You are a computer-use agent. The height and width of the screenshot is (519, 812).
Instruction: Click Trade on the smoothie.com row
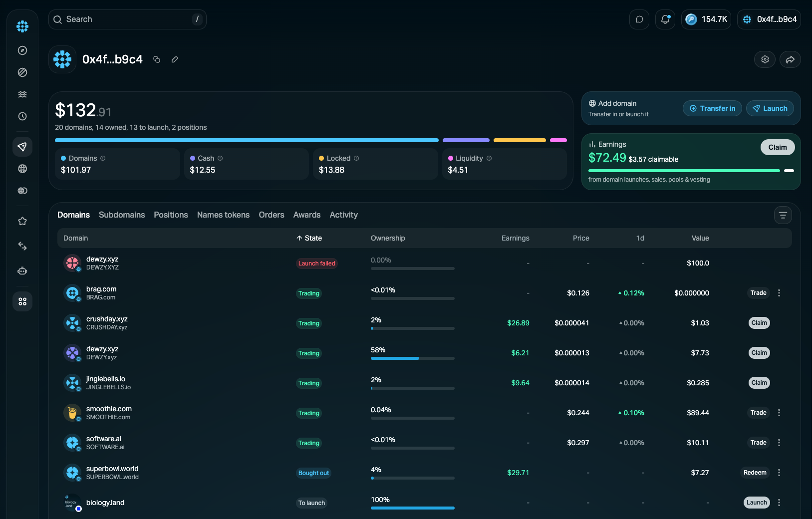coord(759,413)
